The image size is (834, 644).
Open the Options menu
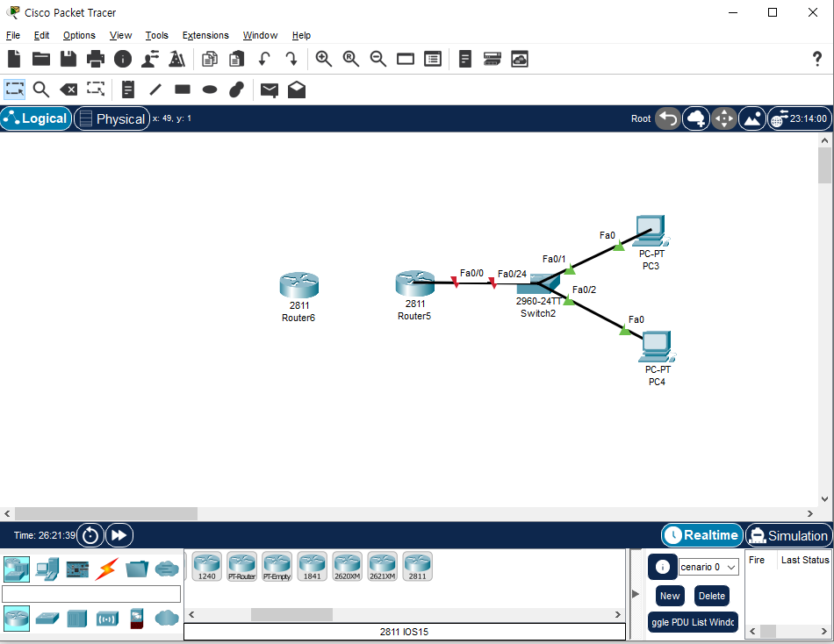coord(79,35)
